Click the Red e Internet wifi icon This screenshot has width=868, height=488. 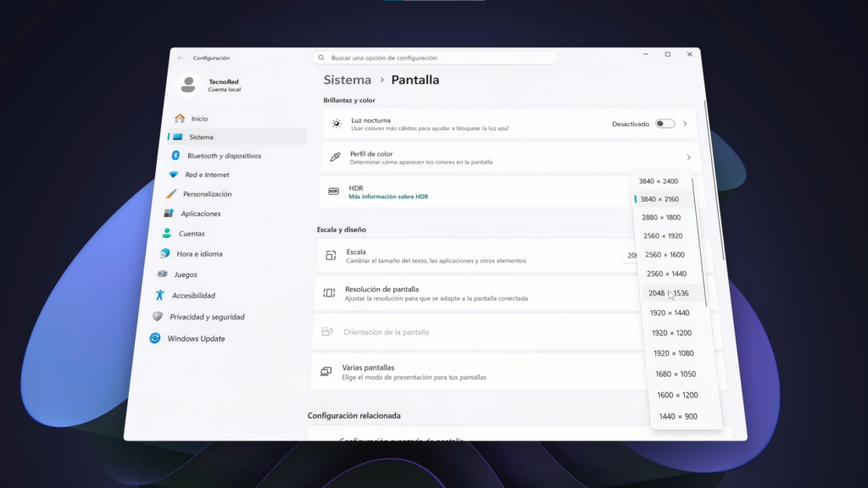[173, 175]
